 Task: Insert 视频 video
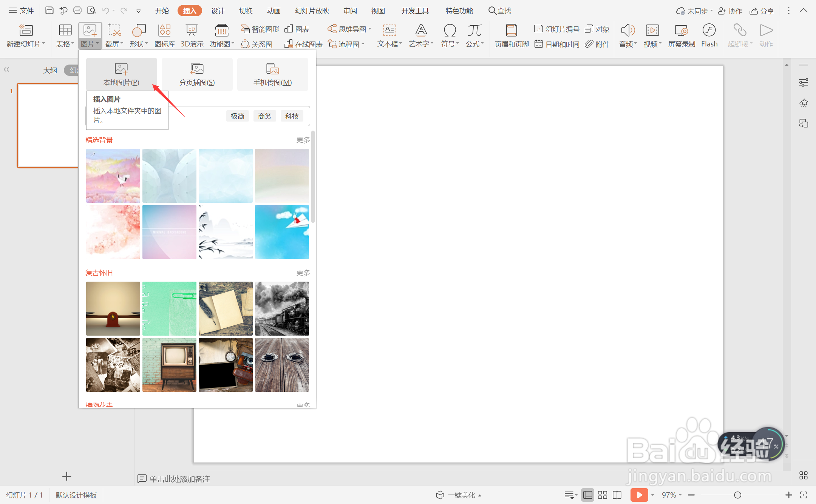coord(652,35)
